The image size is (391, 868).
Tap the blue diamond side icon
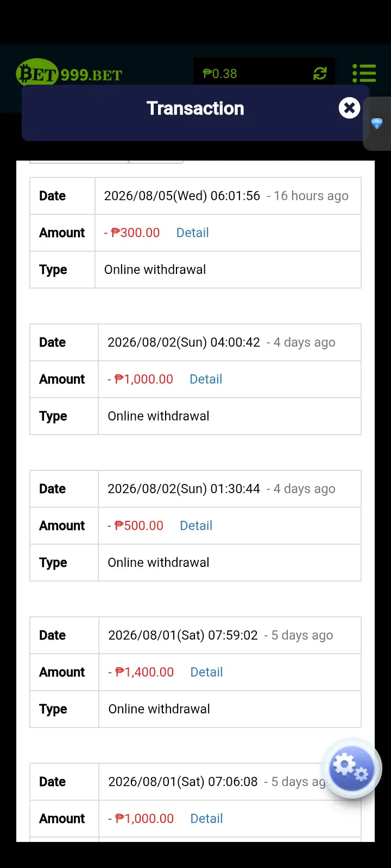377,123
